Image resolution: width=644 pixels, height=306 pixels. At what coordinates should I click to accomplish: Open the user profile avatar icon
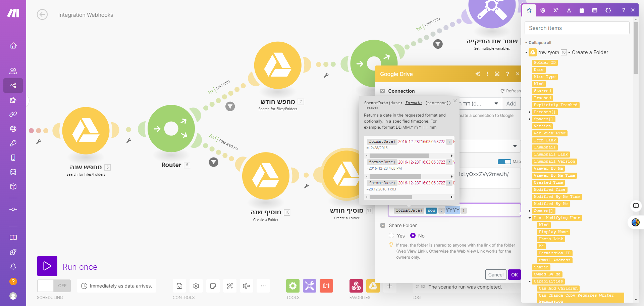(13, 296)
